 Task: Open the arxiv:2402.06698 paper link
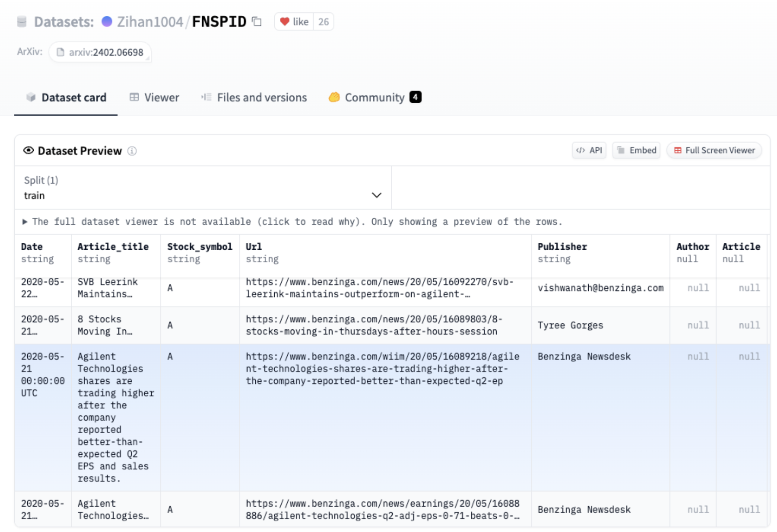(105, 52)
